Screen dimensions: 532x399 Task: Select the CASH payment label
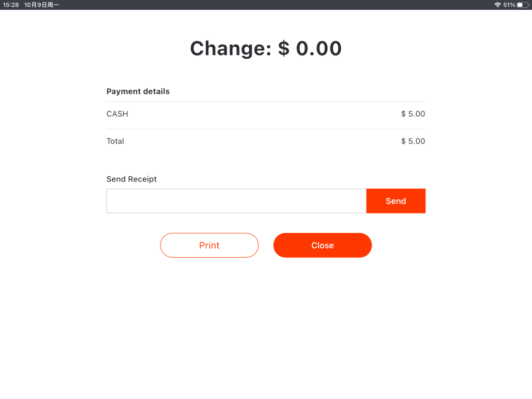(117, 114)
